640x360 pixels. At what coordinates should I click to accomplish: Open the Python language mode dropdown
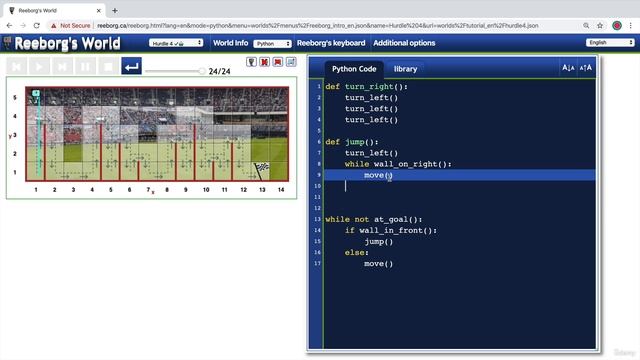pos(272,43)
